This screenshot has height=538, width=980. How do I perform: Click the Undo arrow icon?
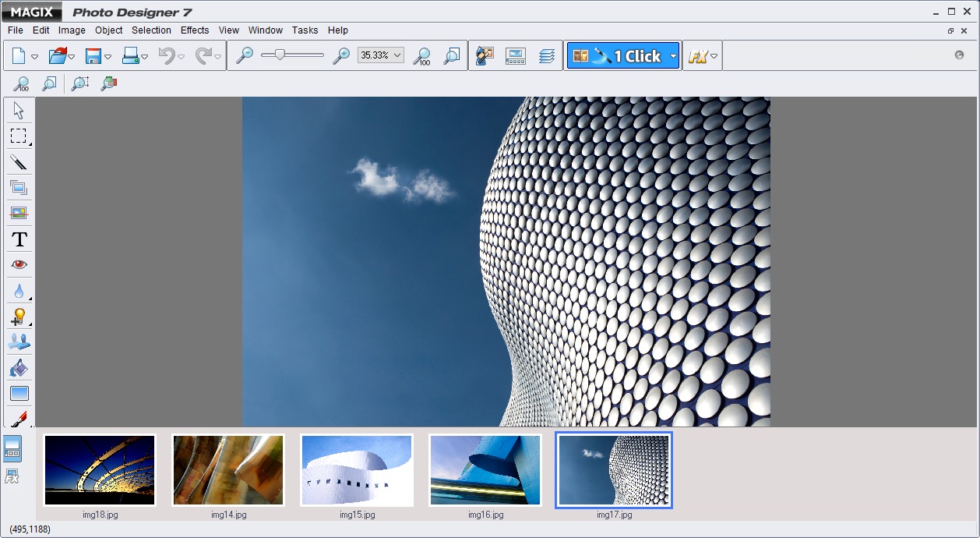tap(167, 56)
